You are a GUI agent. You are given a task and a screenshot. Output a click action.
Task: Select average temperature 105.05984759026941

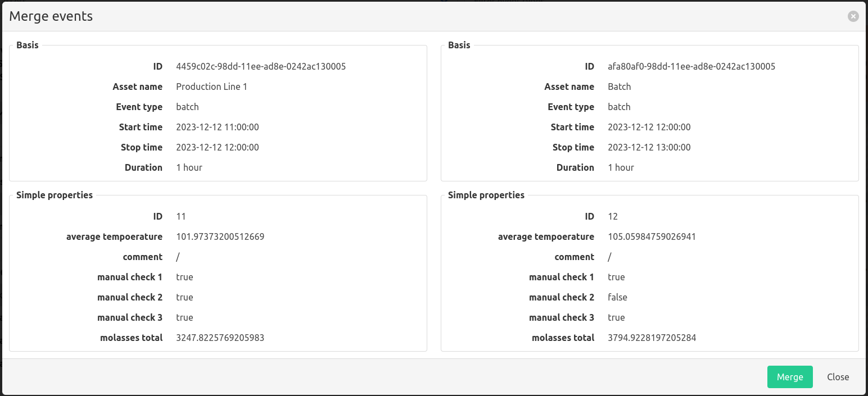coord(652,236)
